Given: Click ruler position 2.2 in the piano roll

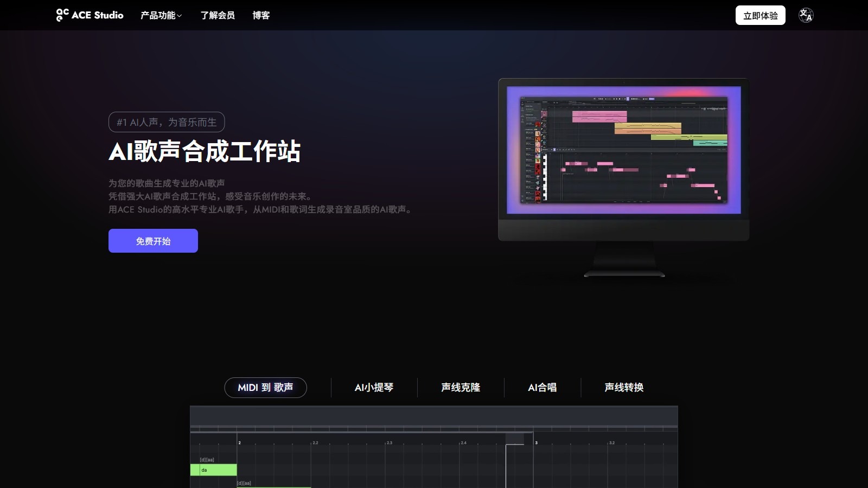Looking at the screenshot, I should [x=315, y=442].
